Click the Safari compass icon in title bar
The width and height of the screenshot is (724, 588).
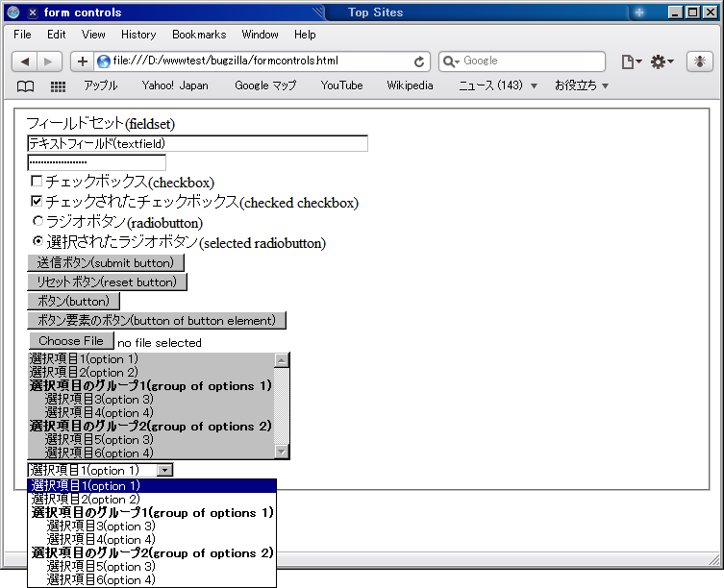(13, 12)
